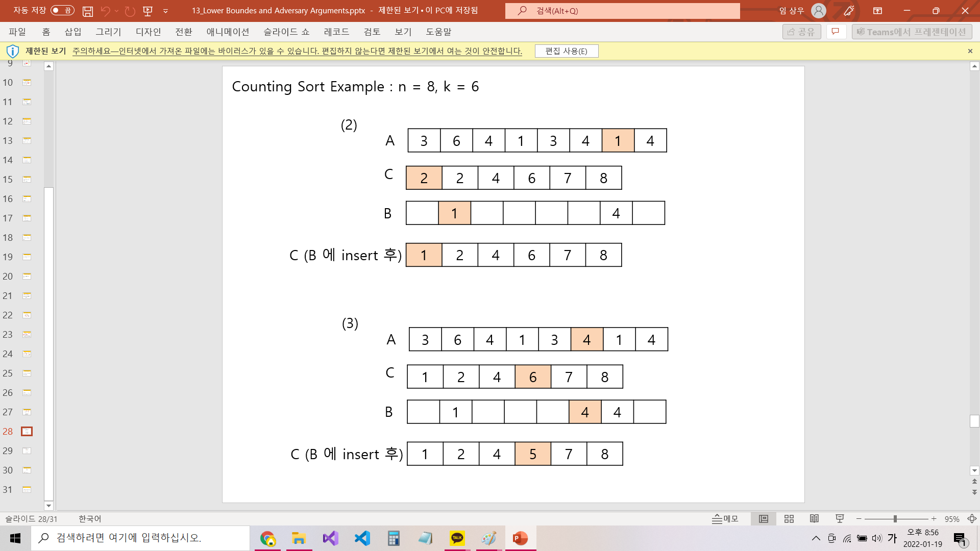Expand Customize Quick Access Toolbar dropdown
This screenshot has height=551, width=980.
(x=165, y=11)
